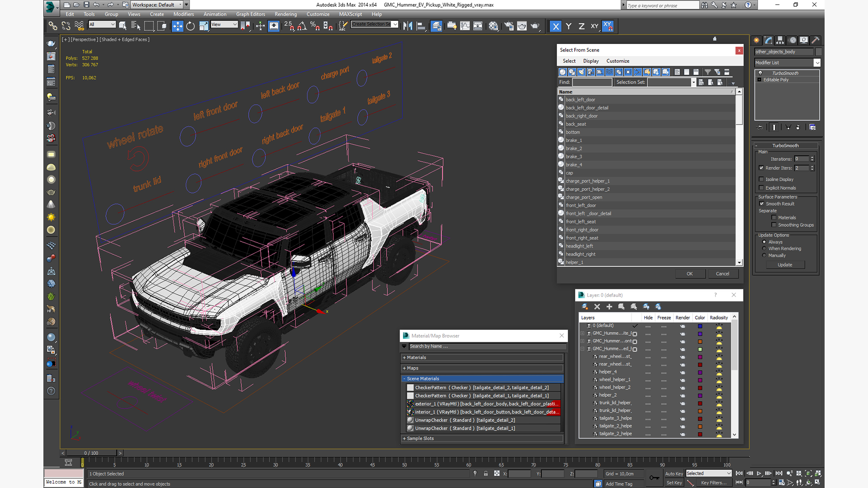Open Key Filters dialog
Screen dimensions: 868x488
coord(714,483)
